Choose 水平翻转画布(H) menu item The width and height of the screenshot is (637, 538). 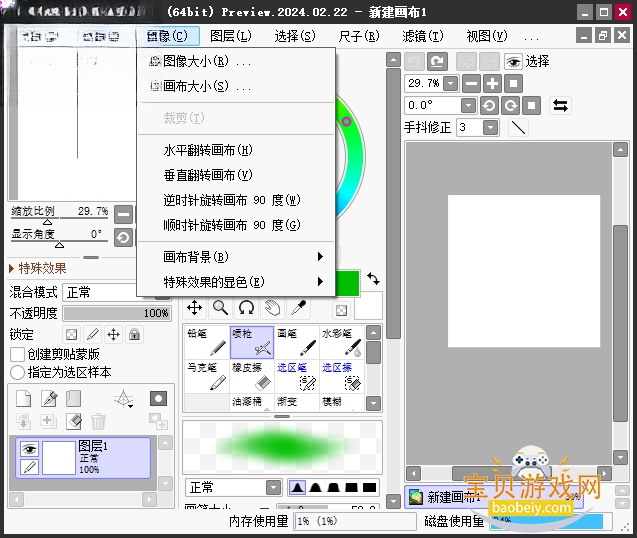[236, 150]
